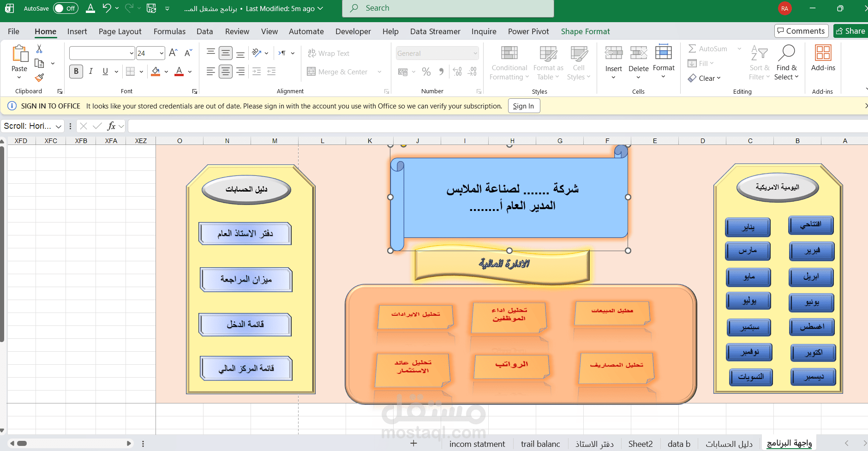This screenshot has width=868, height=451.
Task: Click the Share button
Action: coord(850,31)
